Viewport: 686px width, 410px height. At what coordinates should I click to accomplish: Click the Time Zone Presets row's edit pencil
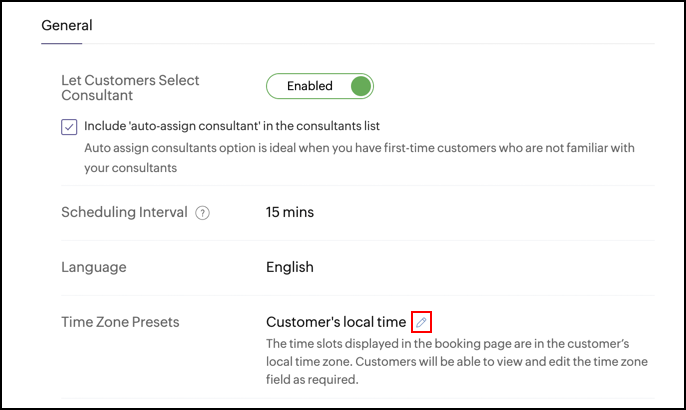point(421,322)
